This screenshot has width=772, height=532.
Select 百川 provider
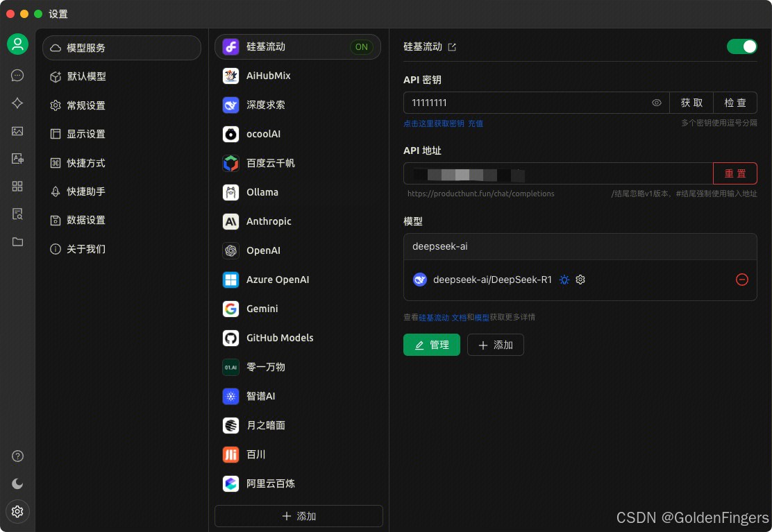[298, 454]
